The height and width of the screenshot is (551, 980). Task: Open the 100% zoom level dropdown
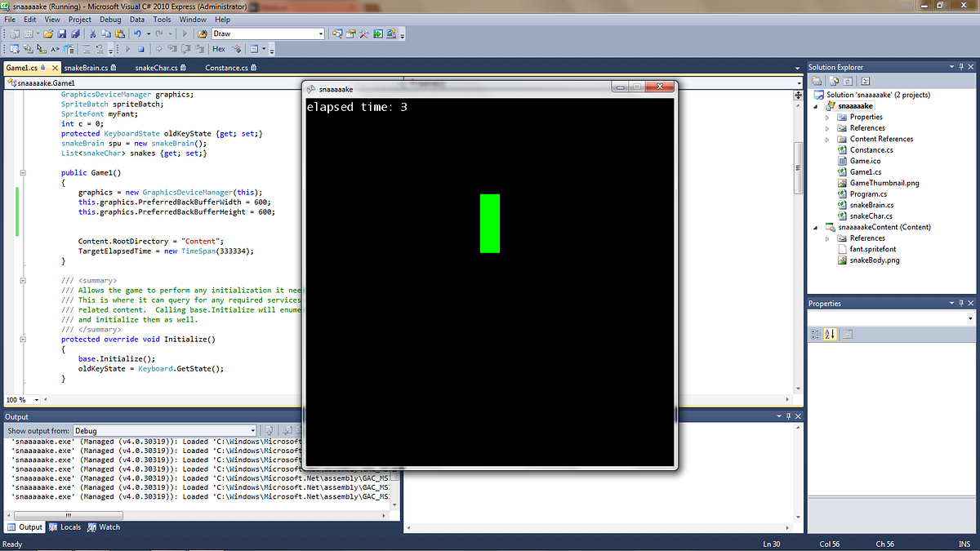[x=35, y=399]
